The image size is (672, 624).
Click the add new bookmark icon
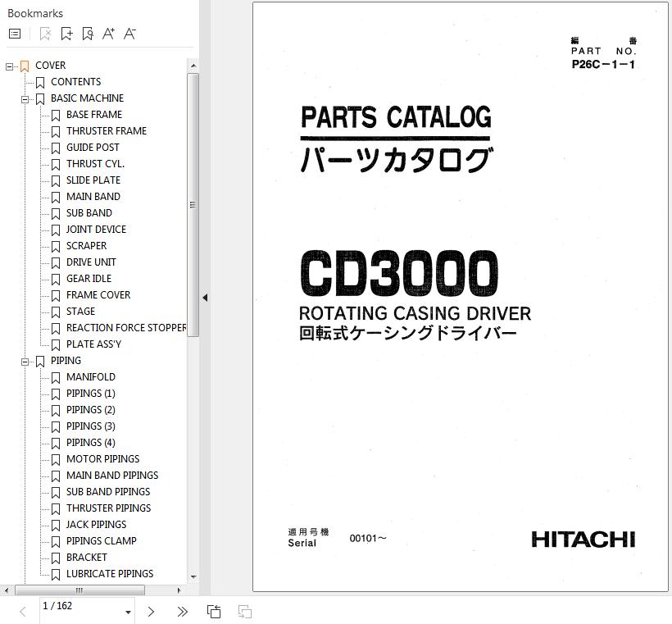coord(66,34)
